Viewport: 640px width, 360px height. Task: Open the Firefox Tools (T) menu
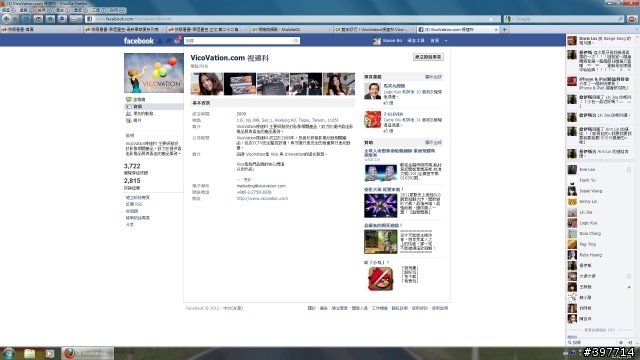tap(99, 10)
